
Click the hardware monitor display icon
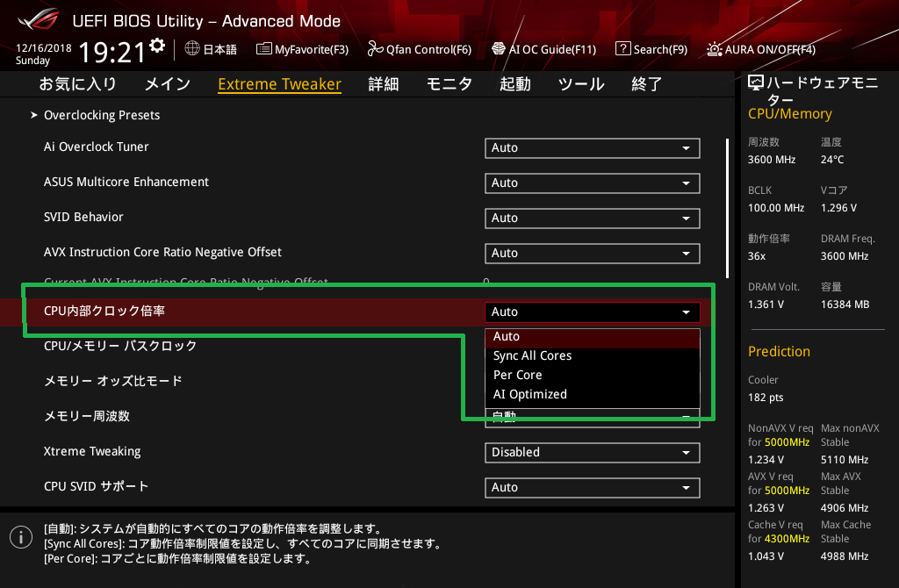[756, 83]
